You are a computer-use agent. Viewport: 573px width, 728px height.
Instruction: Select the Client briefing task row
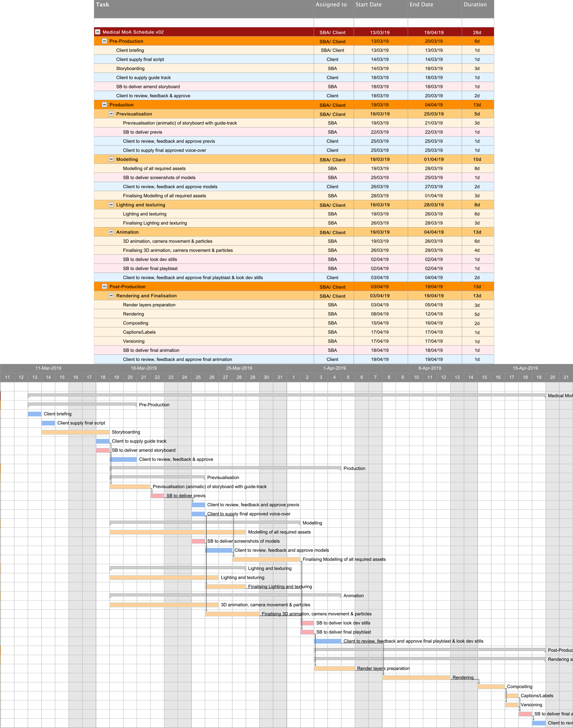tap(294, 50)
